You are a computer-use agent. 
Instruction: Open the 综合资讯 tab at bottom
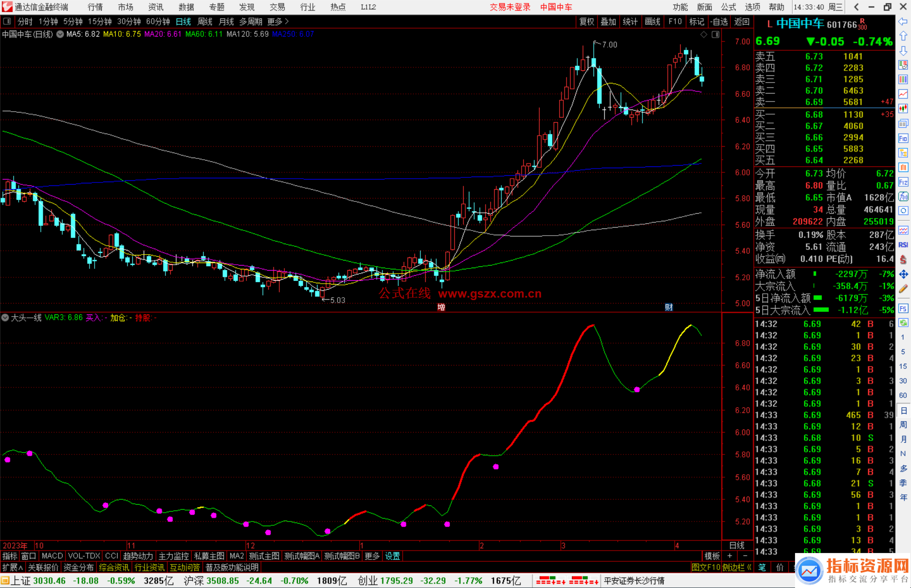(114, 567)
